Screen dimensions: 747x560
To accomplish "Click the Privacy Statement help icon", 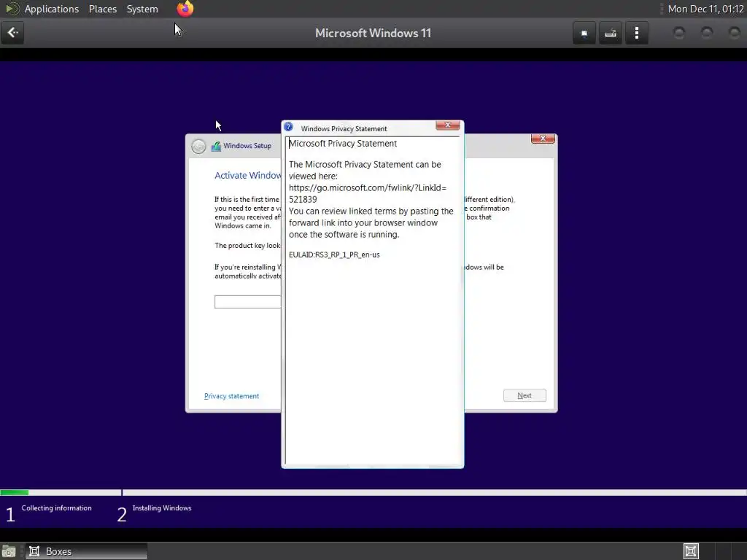I will (x=289, y=127).
